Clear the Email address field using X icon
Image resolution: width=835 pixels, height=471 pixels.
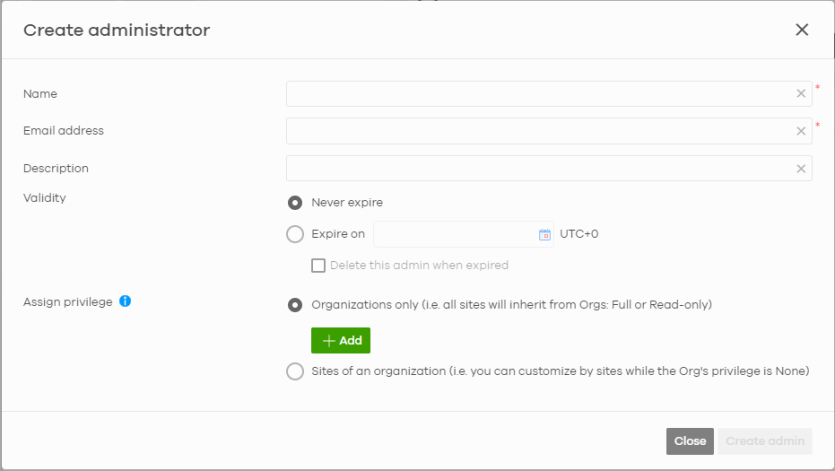800,131
